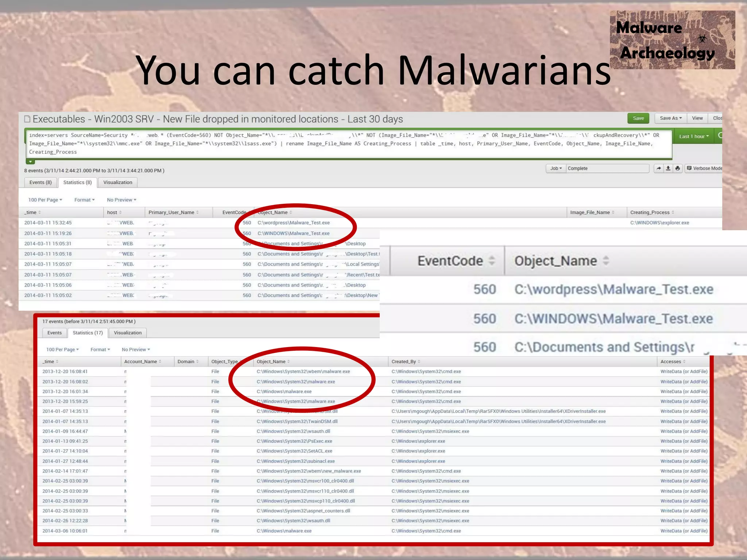
Task: Open the Last 1 hour time range picker
Action: [x=694, y=136]
